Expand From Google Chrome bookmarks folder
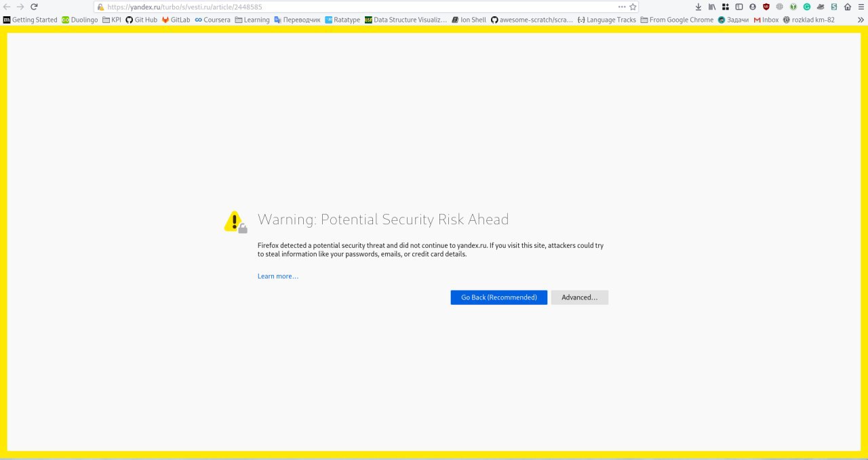Viewport: 868px width, 460px height. click(x=677, y=20)
